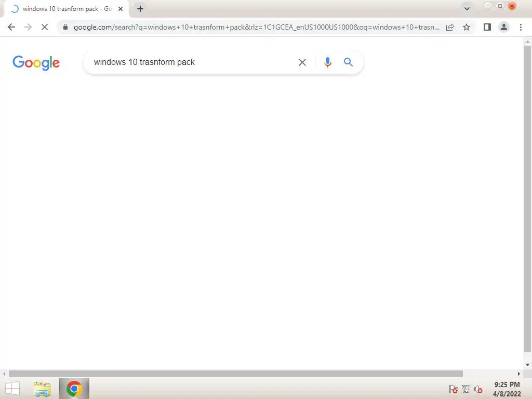Select the 'windows 10 trasnform pack' tab
The width and height of the screenshot is (532, 399).
[x=66, y=9]
